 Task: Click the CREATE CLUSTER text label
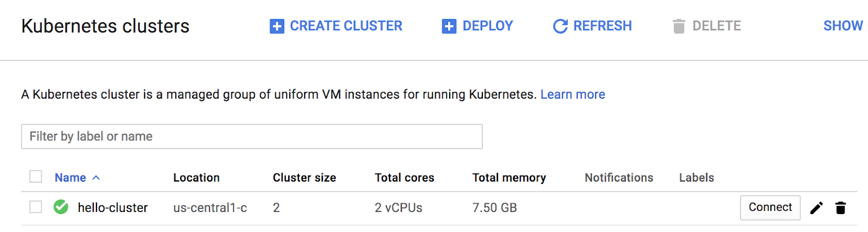point(346,26)
